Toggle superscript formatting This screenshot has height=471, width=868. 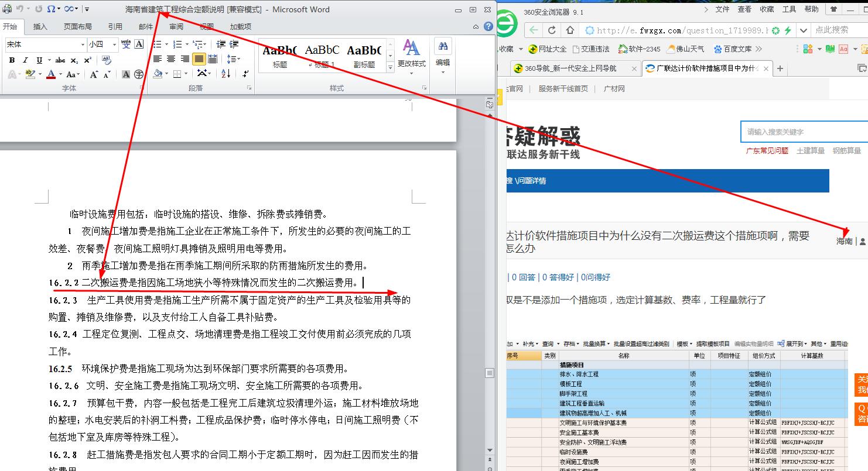click(x=88, y=60)
